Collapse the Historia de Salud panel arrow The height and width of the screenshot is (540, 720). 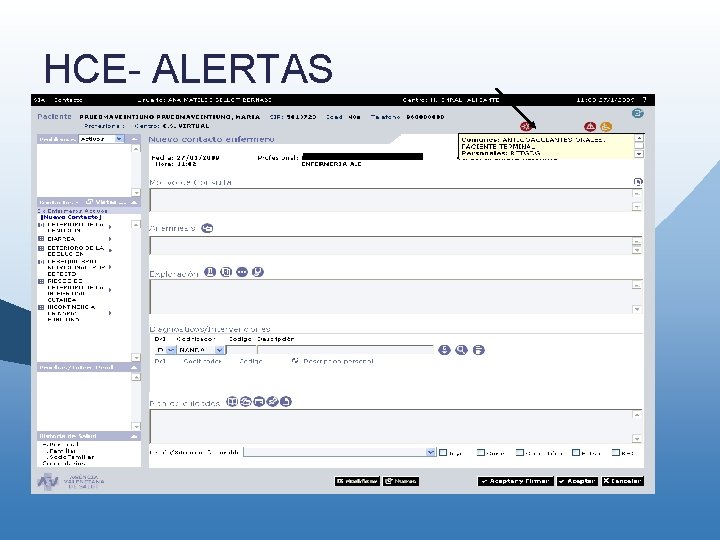135,436
